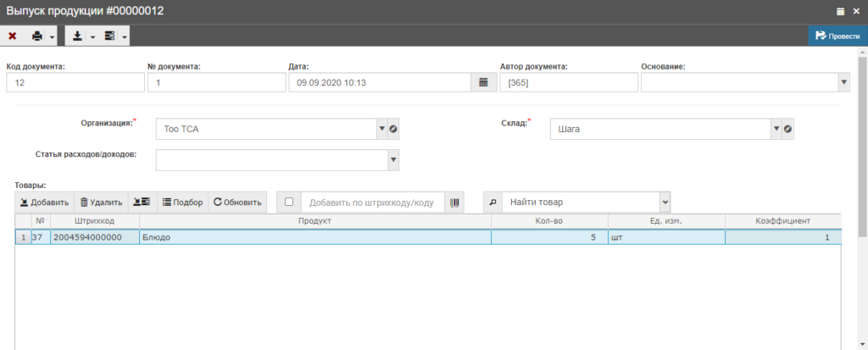The width and height of the screenshot is (868, 350).
Task: Sort by the Продукт column header
Action: (314, 221)
